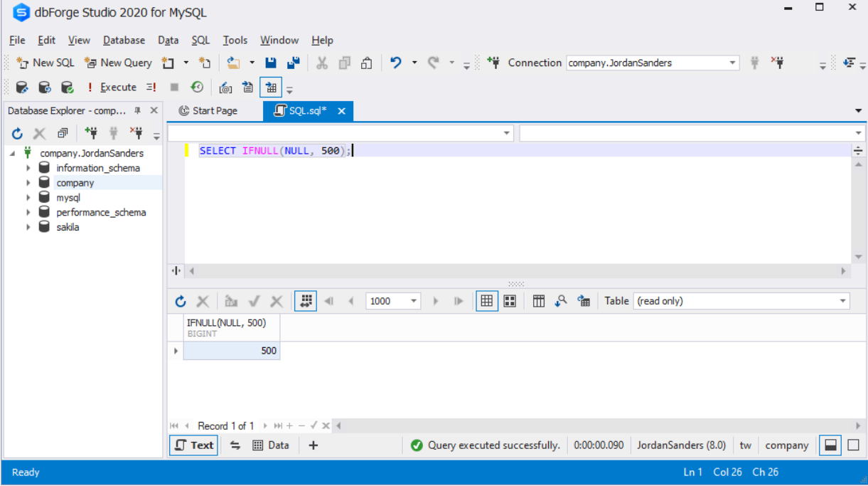
Task: Toggle the results-as-grid icon in SQL toolbar
Action: point(271,88)
